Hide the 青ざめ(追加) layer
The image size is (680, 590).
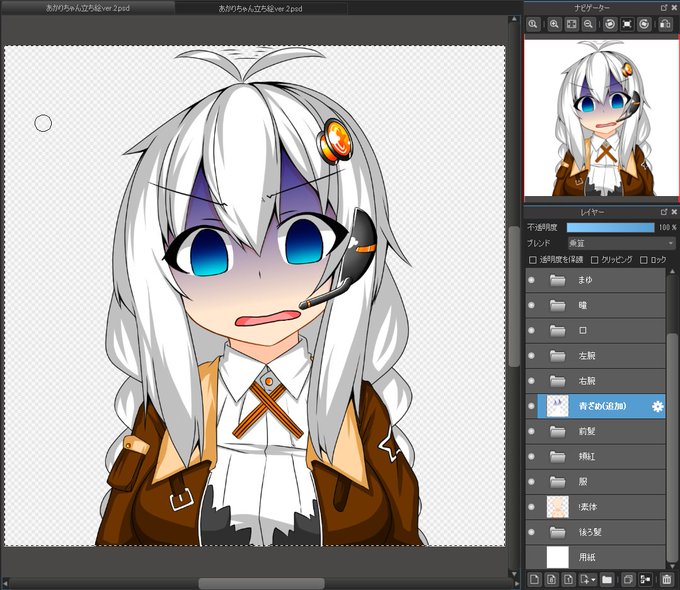[x=531, y=406]
